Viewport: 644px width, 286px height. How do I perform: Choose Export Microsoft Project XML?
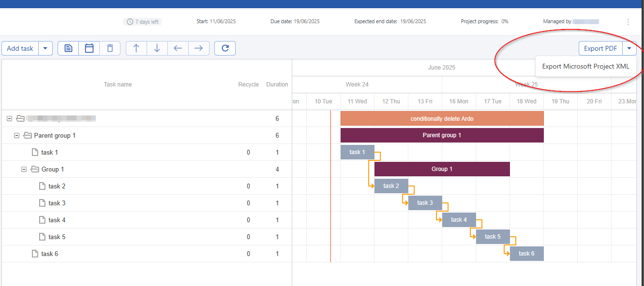coord(585,67)
